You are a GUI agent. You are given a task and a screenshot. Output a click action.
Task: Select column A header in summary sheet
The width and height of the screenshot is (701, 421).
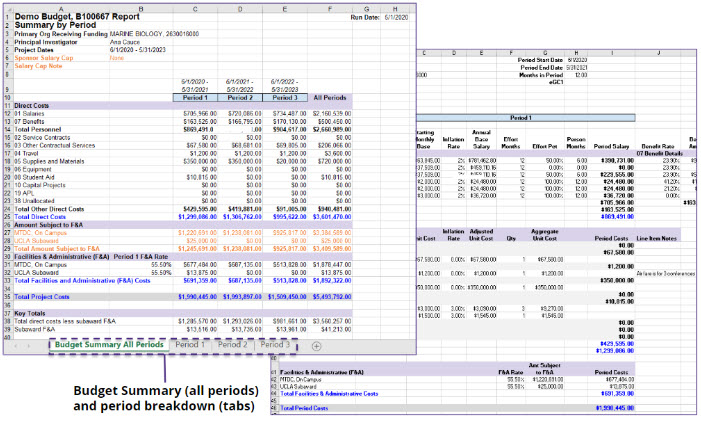coord(61,9)
